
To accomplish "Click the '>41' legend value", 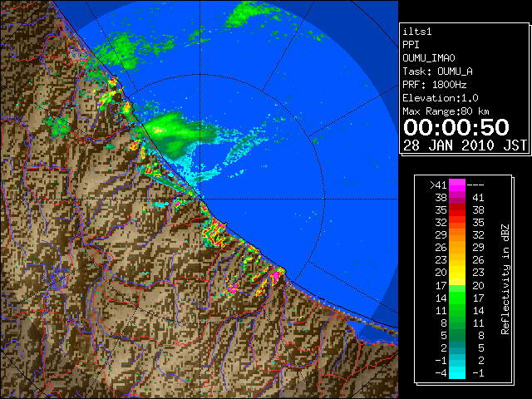I will coord(438,185).
